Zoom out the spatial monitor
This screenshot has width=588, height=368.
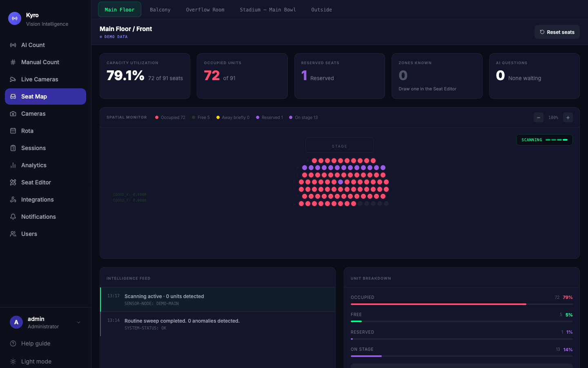click(x=539, y=117)
